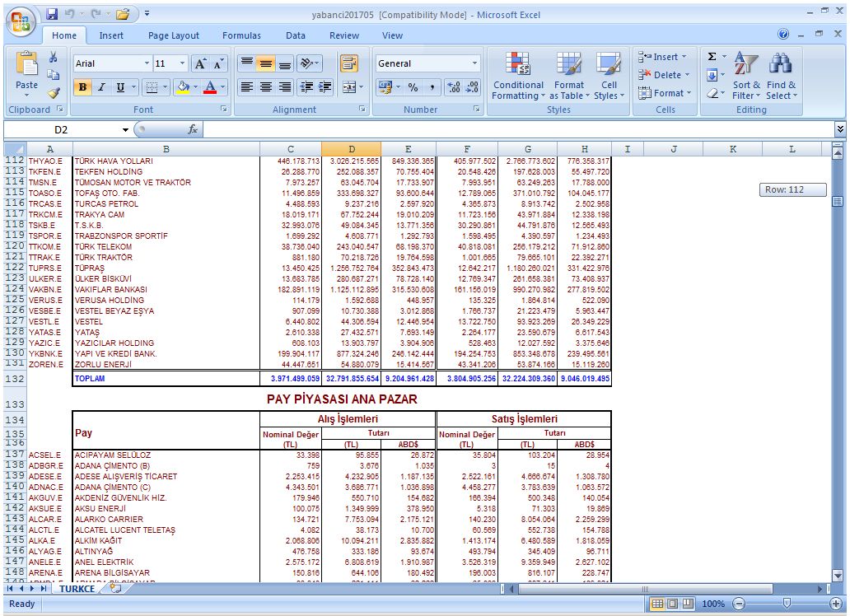Increase font size with Grow Font
The width and height of the screenshot is (850, 616).
200,63
